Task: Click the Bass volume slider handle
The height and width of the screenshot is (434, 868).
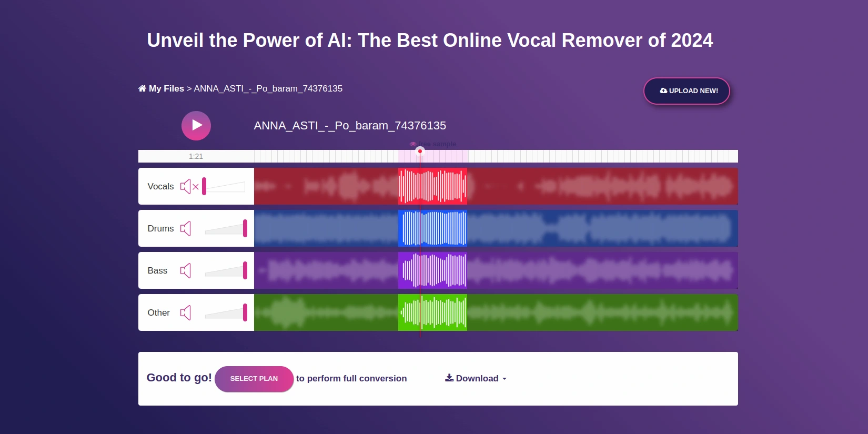Action: [245, 270]
